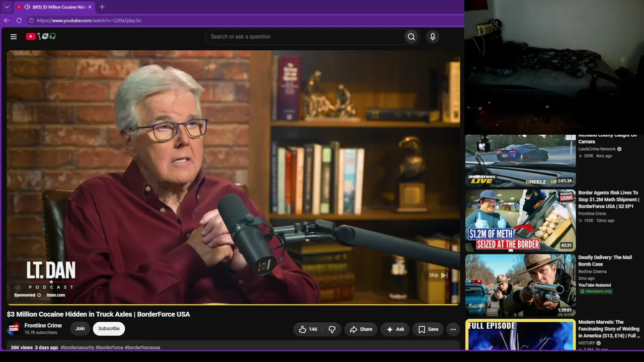Click the 'Search or ask a question' box
Screen dimensions: 644x362
tap(305, 37)
